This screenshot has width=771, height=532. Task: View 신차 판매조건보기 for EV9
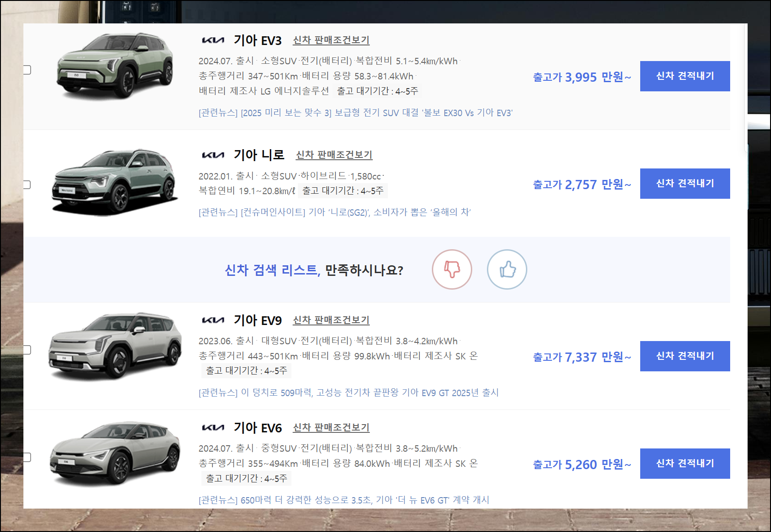331,320
